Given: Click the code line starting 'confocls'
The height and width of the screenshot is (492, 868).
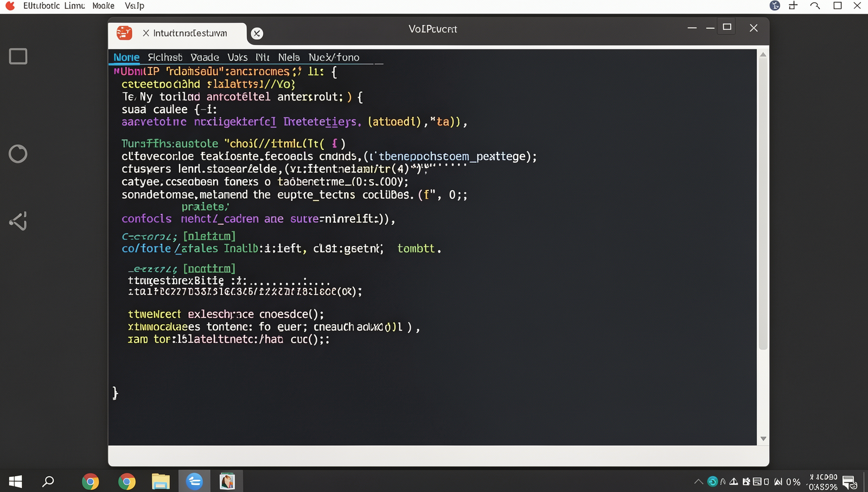Looking at the screenshot, I should click(258, 219).
